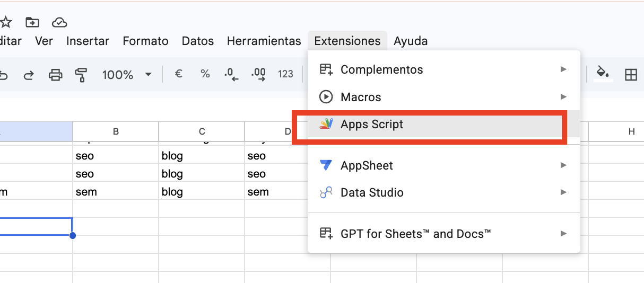Select column B header
644x283 pixels.
point(116,131)
